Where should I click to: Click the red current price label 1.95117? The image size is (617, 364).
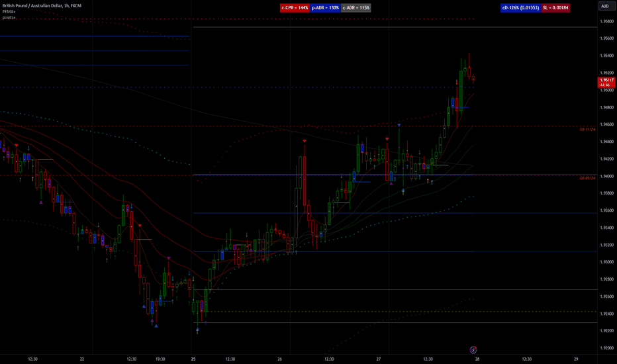pos(606,82)
